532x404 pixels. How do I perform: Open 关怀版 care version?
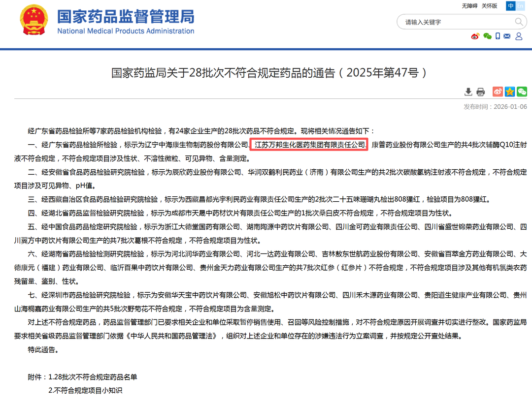point(489,6)
